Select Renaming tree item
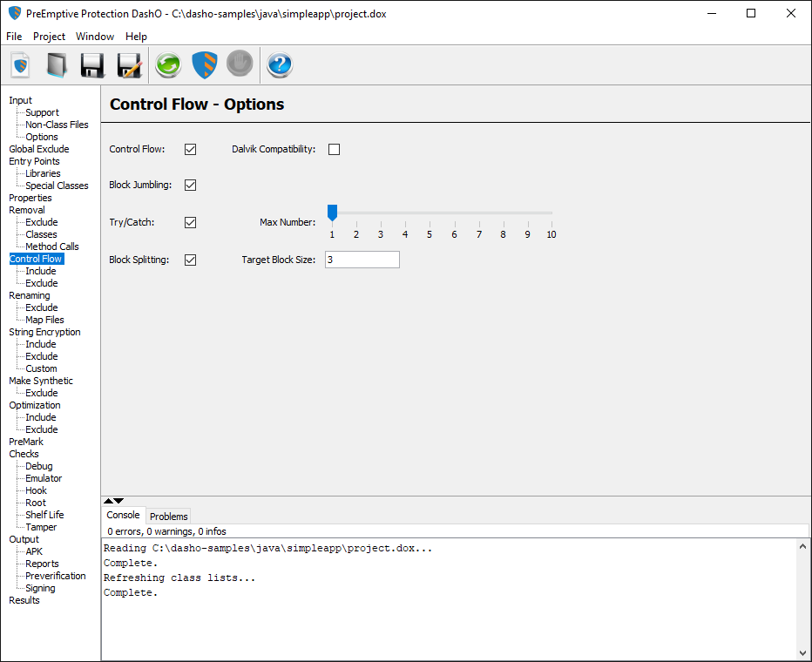This screenshot has width=812, height=662. [x=30, y=295]
